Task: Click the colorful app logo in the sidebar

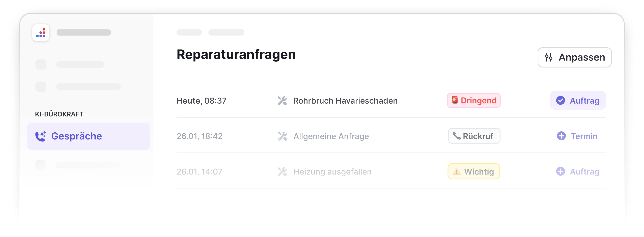Action: coord(41,32)
